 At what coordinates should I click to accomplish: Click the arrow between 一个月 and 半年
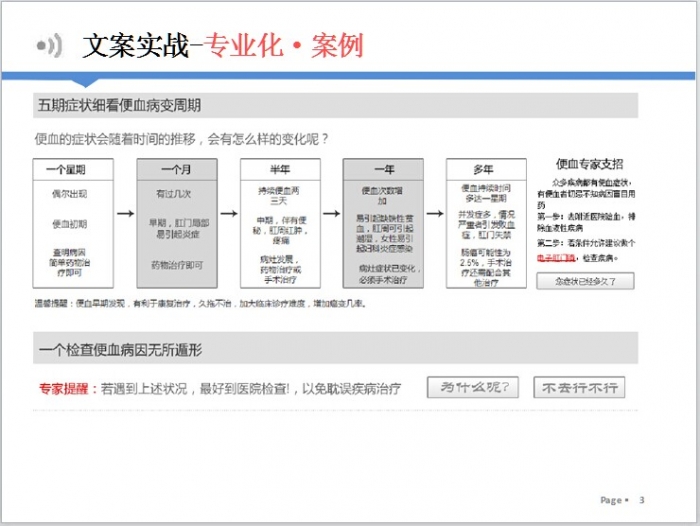click(x=228, y=213)
